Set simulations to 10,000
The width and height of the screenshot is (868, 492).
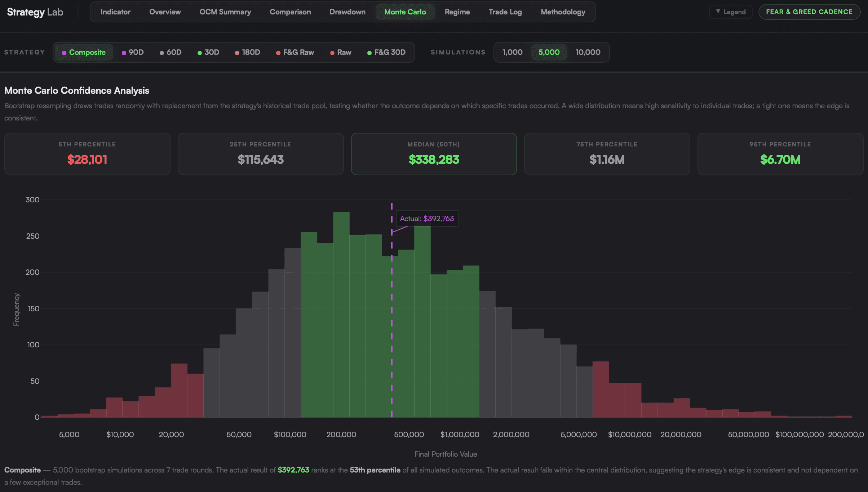click(x=588, y=52)
